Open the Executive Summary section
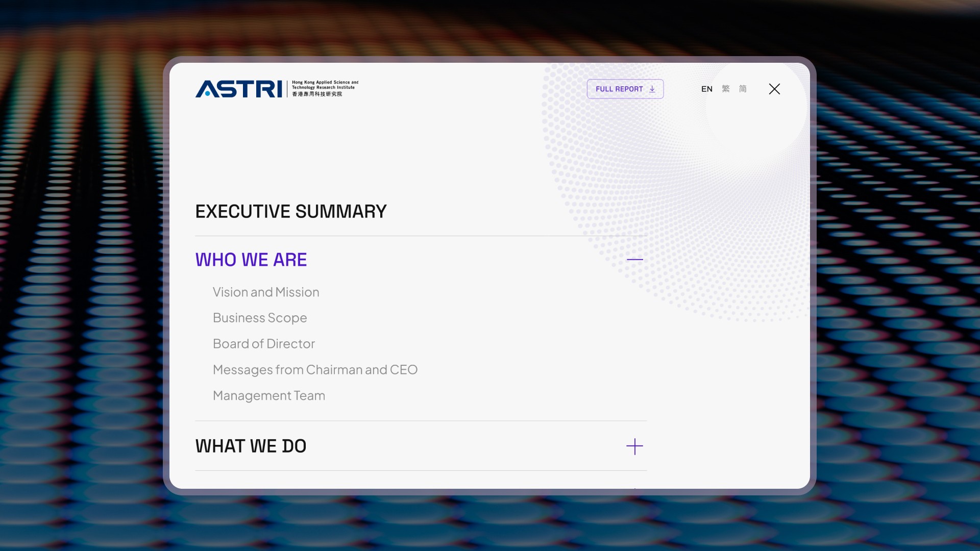The height and width of the screenshot is (551, 980). [291, 212]
